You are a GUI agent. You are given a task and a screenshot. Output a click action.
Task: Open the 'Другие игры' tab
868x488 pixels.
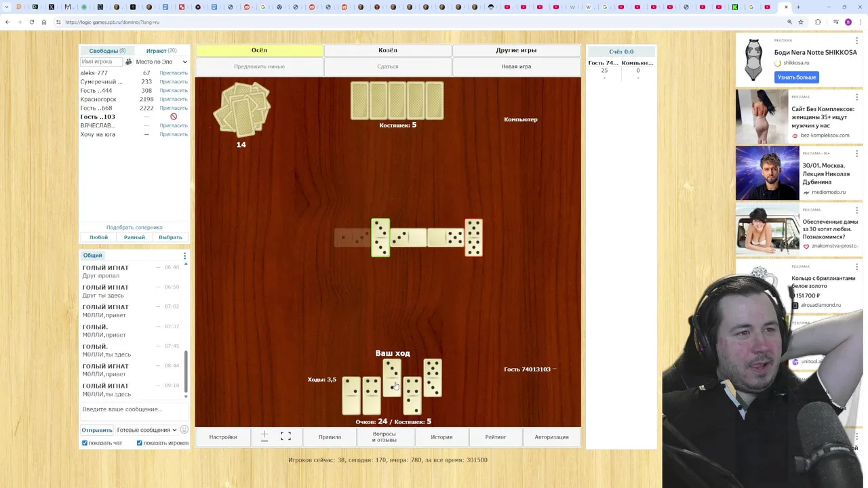pos(516,50)
